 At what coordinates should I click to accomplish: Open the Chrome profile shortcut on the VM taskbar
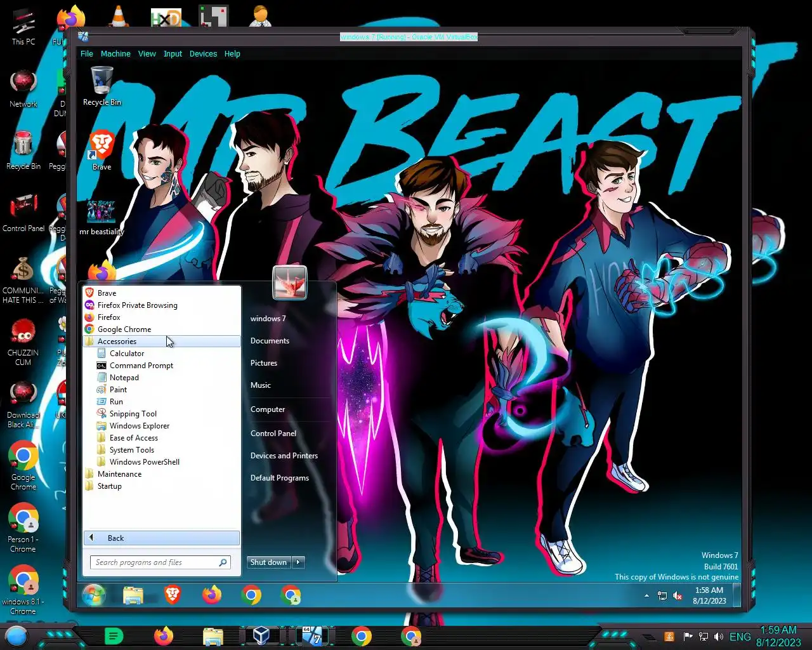[x=291, y=595]
